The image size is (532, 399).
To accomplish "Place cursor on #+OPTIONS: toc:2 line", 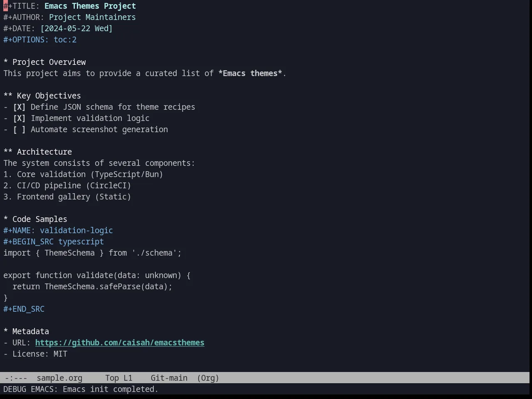I will pos(40,39).
